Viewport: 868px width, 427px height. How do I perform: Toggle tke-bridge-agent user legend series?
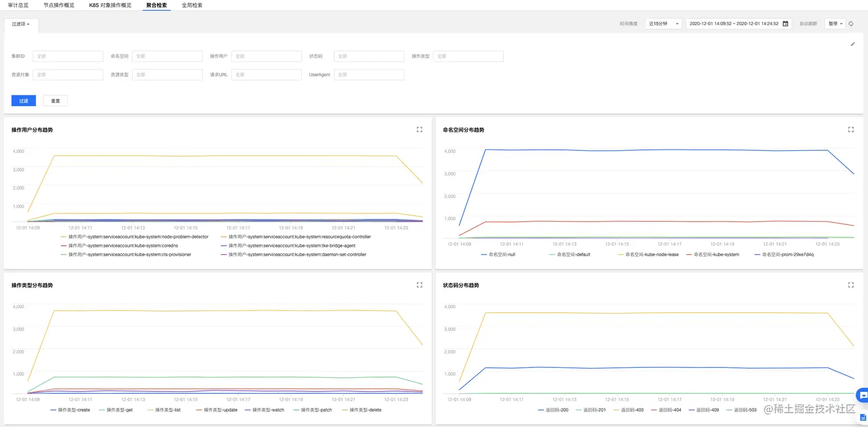point(288,246)
